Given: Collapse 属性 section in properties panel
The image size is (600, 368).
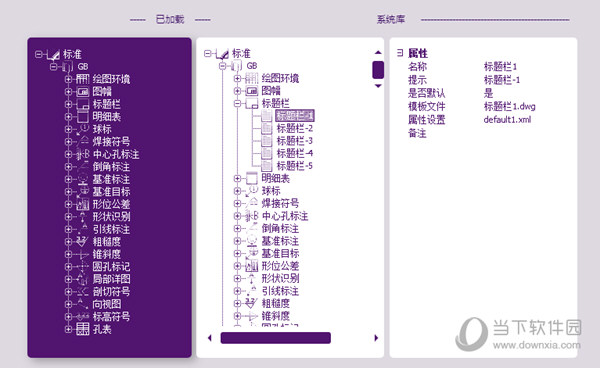Looking at the screenshot, I should (400, 53).
